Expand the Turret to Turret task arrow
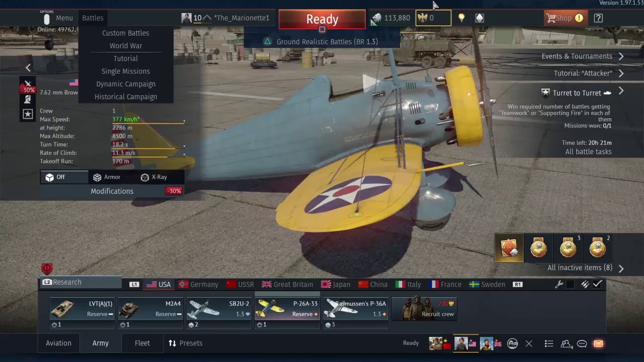This screenshot has width=644, height=362. tap(621, 91)
